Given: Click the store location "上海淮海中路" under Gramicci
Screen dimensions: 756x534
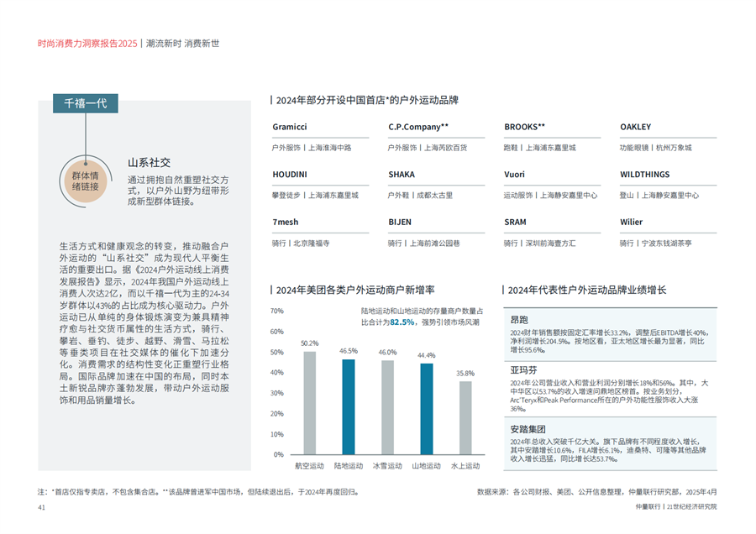Looking at the screenshot, I should tap(330, 148).
